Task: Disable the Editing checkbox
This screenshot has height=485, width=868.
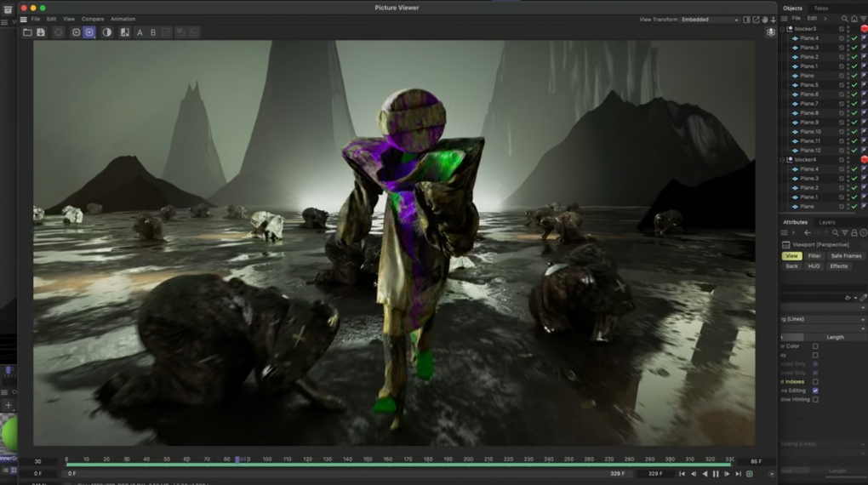Action: pos(815,391)
